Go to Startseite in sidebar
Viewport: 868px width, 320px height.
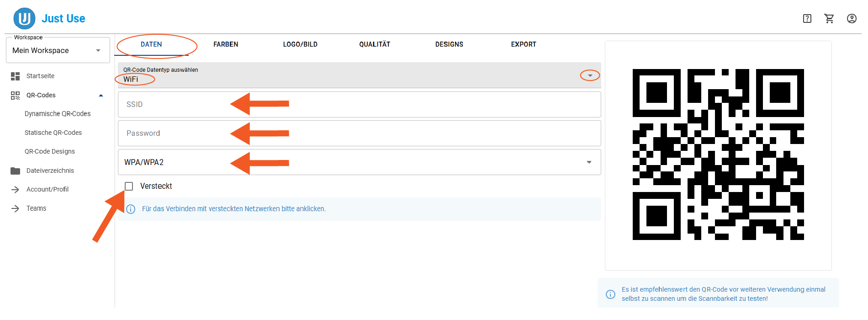(40, 76)
